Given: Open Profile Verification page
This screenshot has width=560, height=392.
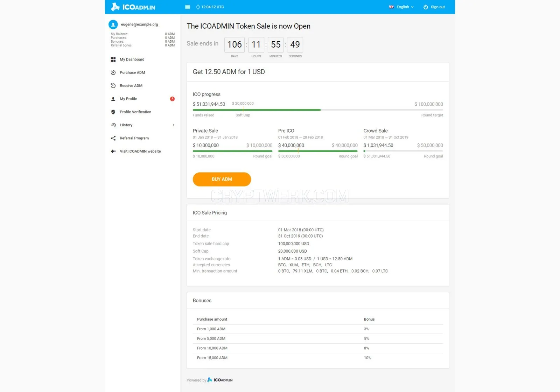Looking at the screenshot, I should (x=135, y=112).
